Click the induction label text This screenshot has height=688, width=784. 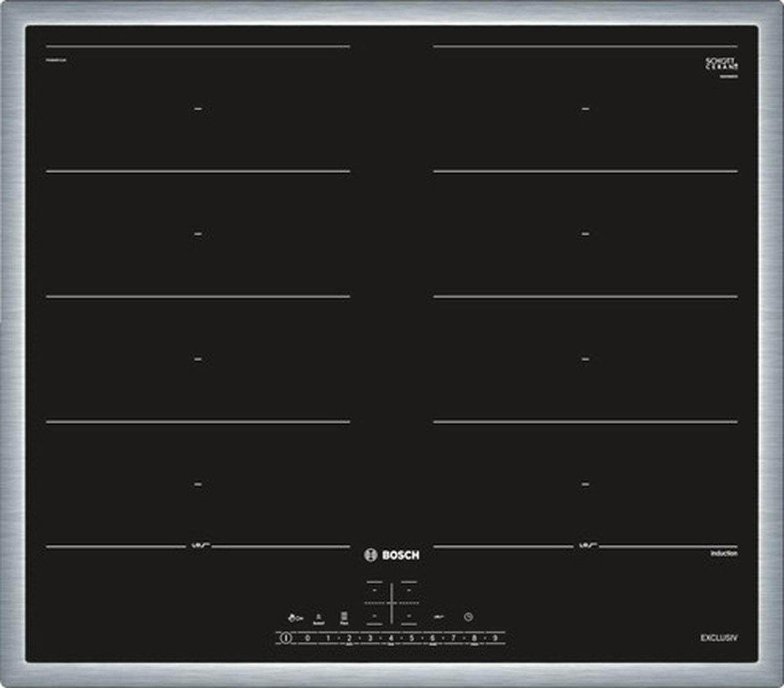tap(724, 553)
